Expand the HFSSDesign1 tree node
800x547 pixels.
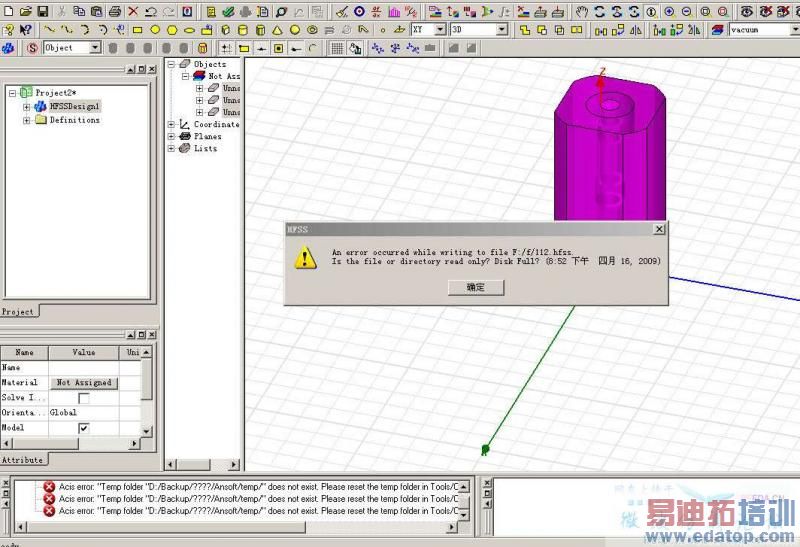click(27, 106)
